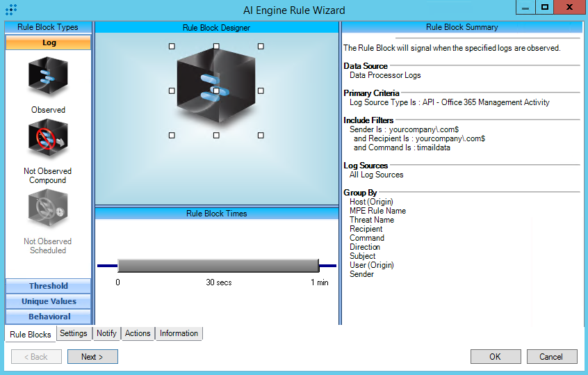
Task: Open the Notify tab
Action: coord(106,333)
